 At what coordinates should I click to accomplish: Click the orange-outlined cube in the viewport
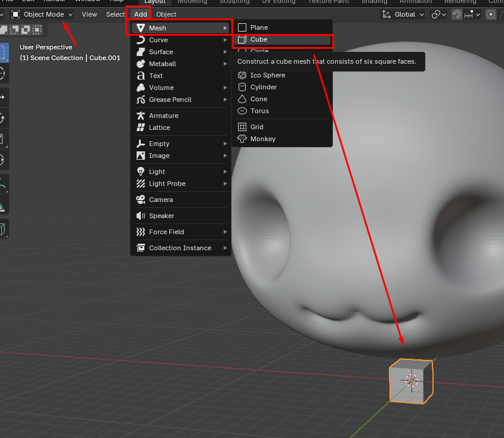[x=410, y=380]
